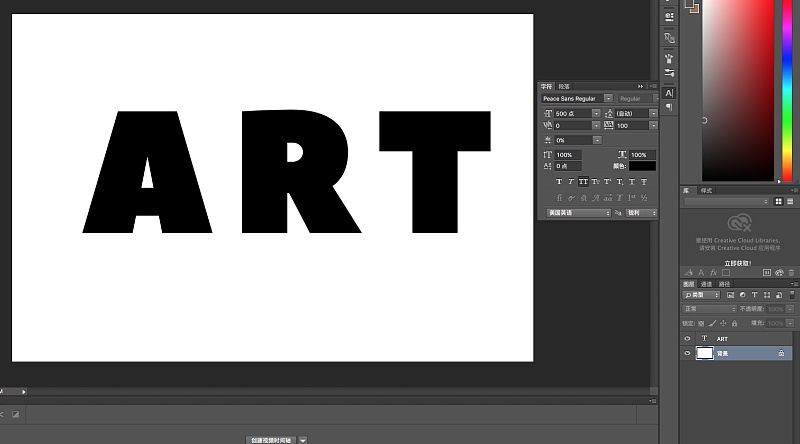Switch to the Character tab
The width and height of the screenshot is (800, 444).
(546, 86)
